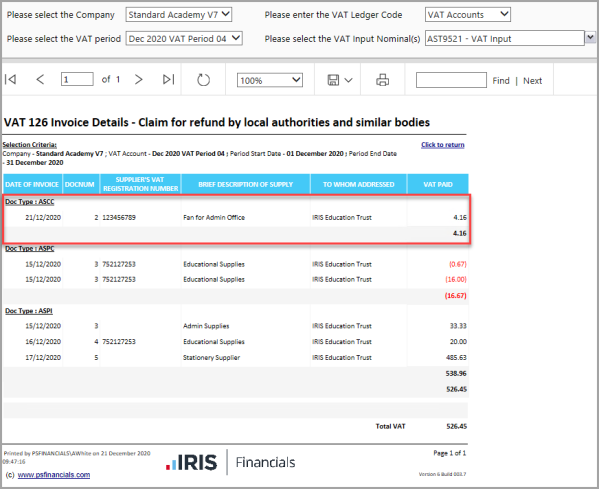Click the Next search button
The height and width of the screenshot is (489, 599).
tap(533, 81)
